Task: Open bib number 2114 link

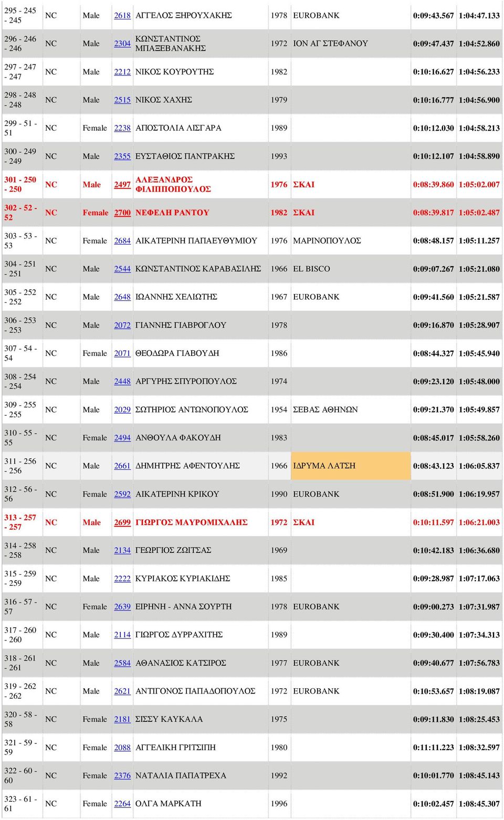Action: tap(122, 635)
